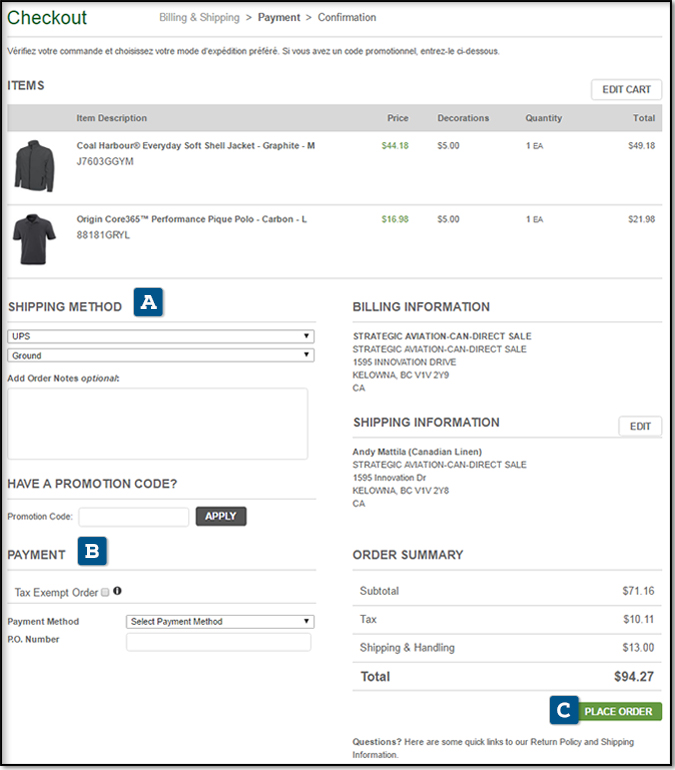Open the Ground shipping service dropdown
Image resolution: width=675 pixels, height=770 pixels.
160,355
